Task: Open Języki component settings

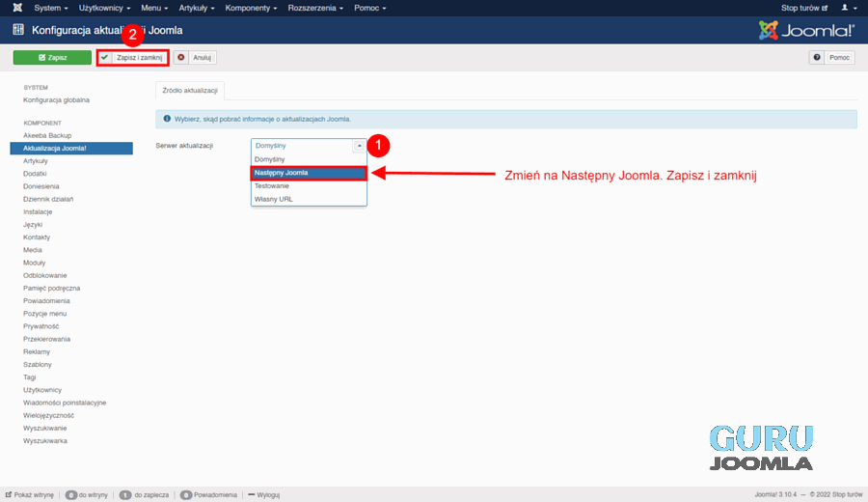Action: click(33, 224)
